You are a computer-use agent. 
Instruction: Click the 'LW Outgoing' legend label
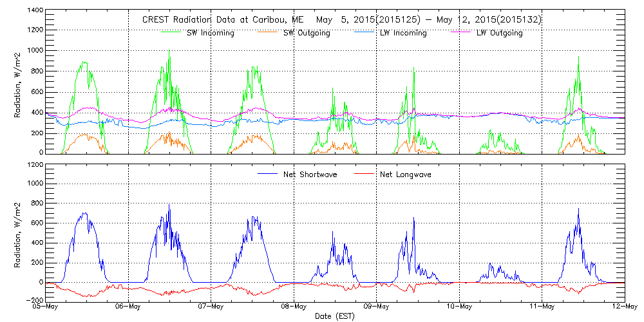pyautogui.click(x=499, y=33)
